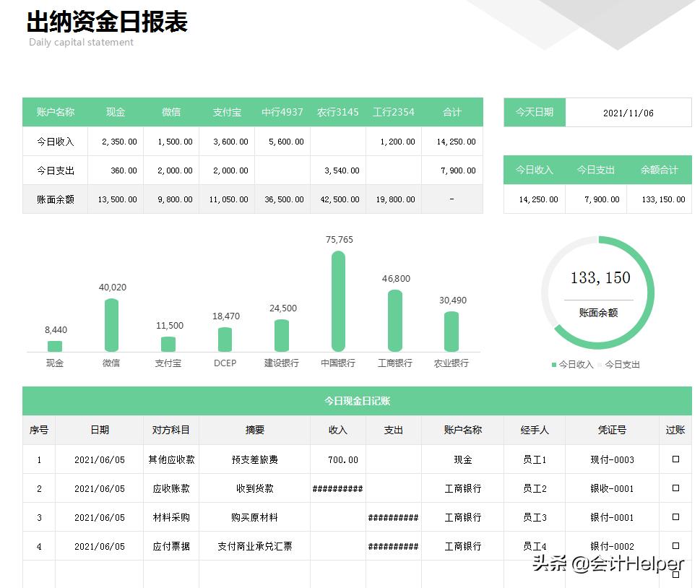Check the 过账 checkbox for row 1

(675, 459)
